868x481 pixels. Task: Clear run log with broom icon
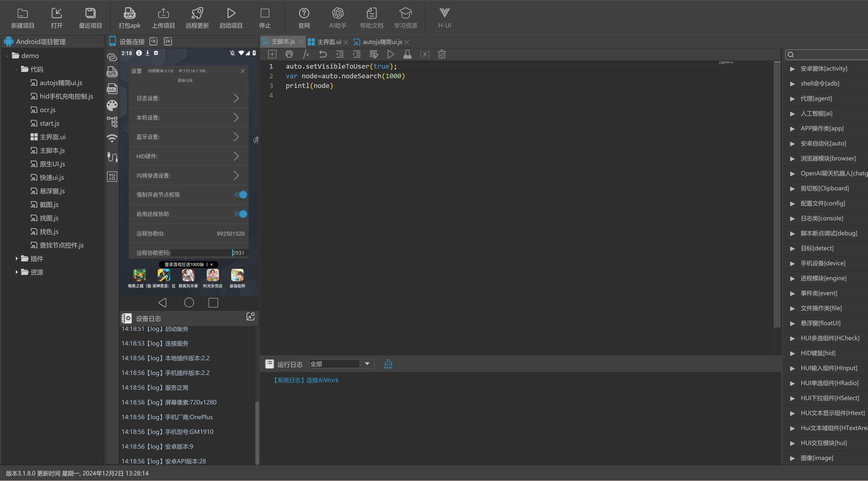(388, 364)
